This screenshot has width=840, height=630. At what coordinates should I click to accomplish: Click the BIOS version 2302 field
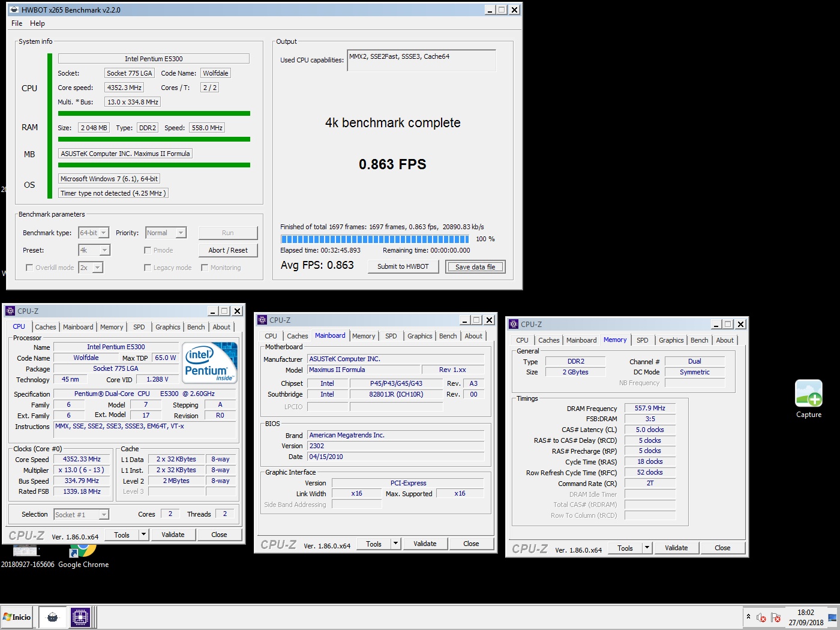point(396,446)
